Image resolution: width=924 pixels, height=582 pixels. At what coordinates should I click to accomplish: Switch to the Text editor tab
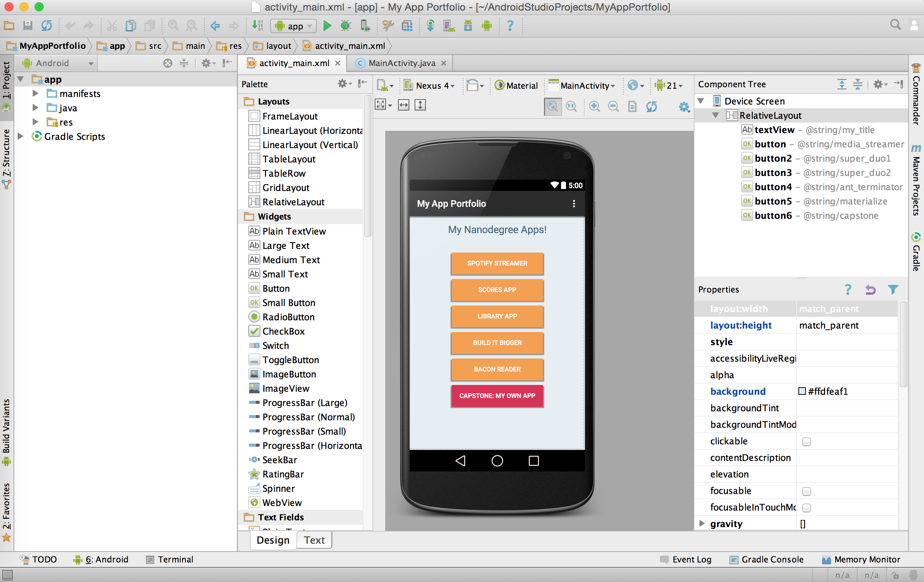click(x=314, y=540)
